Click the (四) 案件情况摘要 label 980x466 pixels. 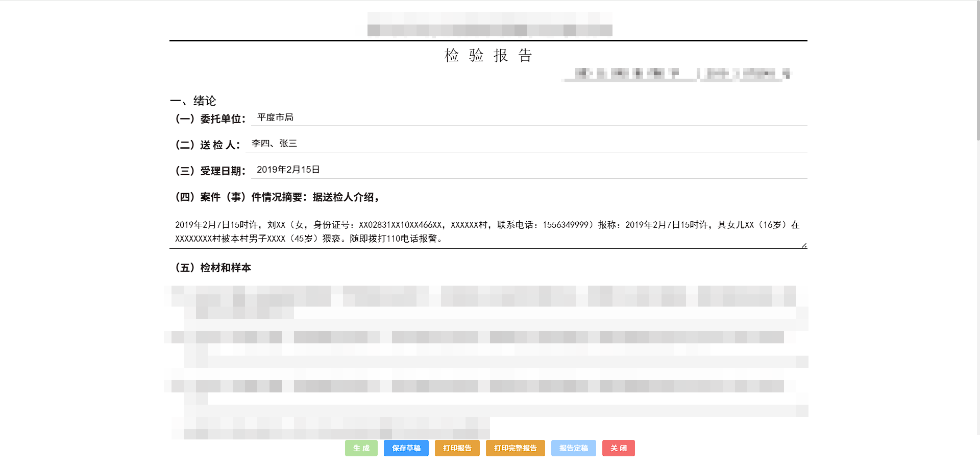tap(278, 197)
